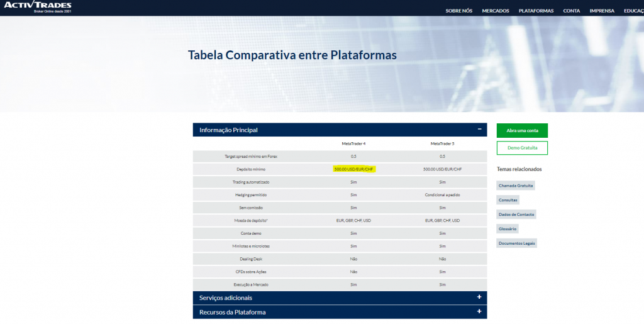Click the Condicional a pedido cell

pos(442,195)
